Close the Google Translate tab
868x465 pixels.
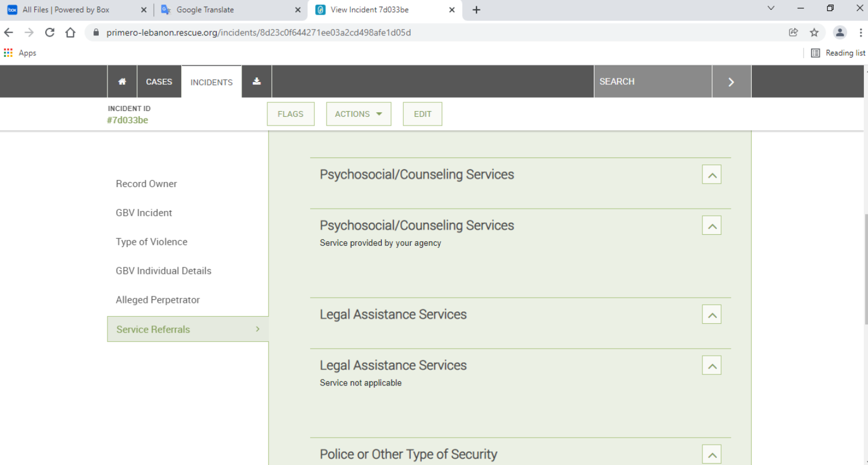[298, 10]
